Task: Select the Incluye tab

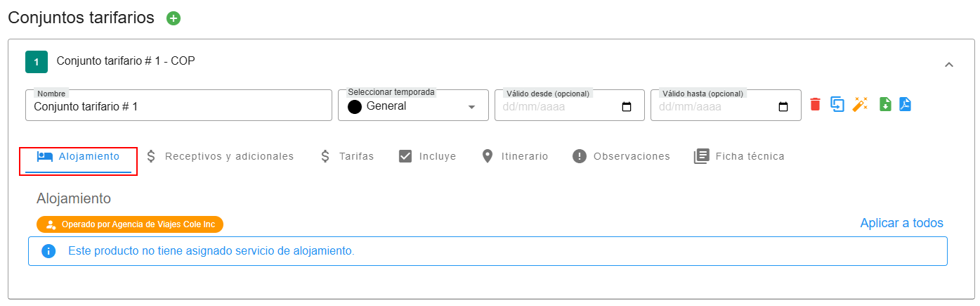Action: point(427,156)
